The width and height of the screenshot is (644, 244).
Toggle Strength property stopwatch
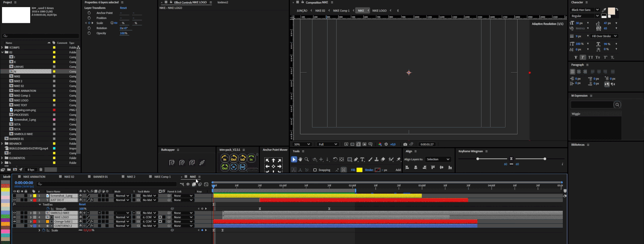(48, 209)
